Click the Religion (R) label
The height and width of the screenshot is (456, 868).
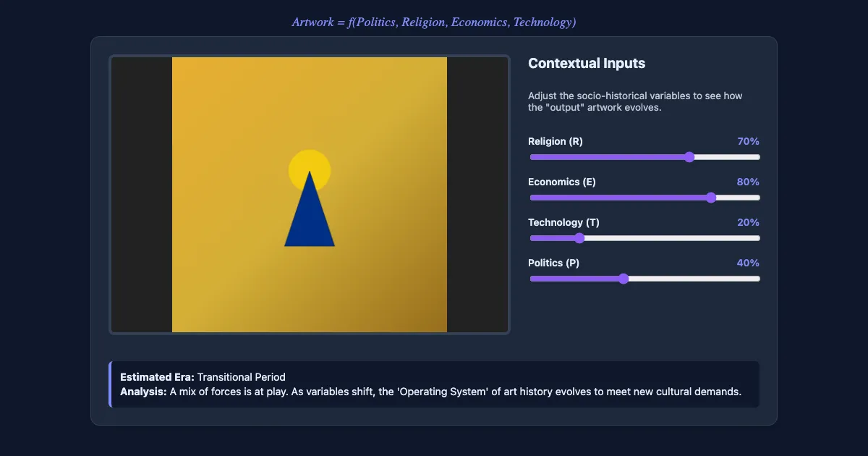[556, 141]
